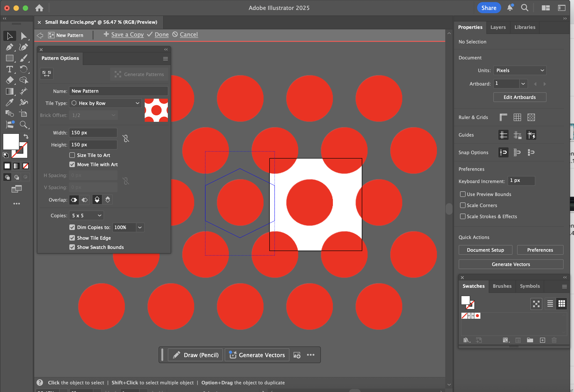Screen dimensions: 574x392
Task: Open the Copies dropdown set to 5 x 5
Action: pyautogui.click(x=86, y=215)
